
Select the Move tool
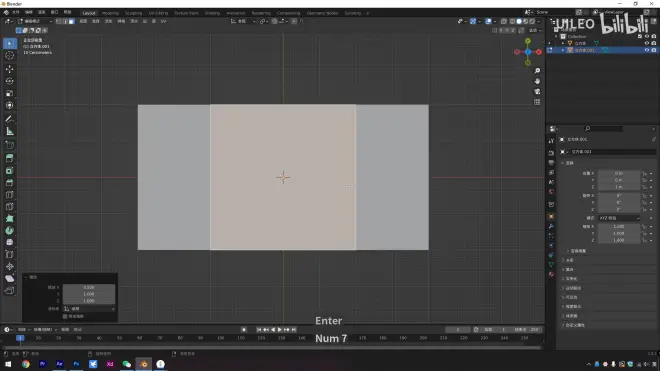coord(10,69)
